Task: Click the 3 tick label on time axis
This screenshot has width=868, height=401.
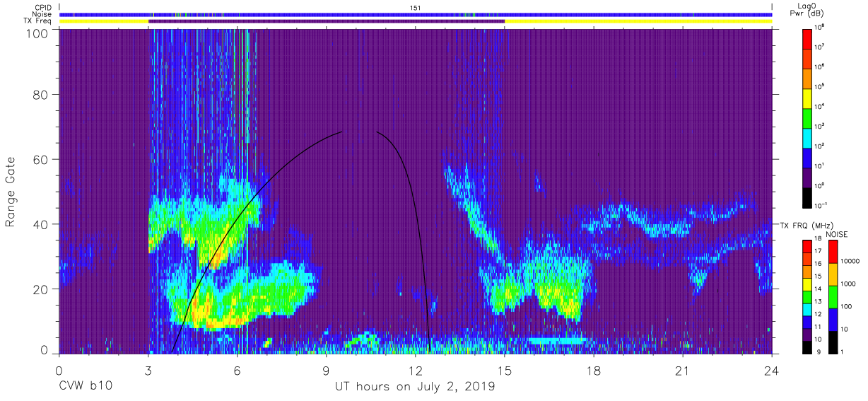Action: tap(148, 371)
